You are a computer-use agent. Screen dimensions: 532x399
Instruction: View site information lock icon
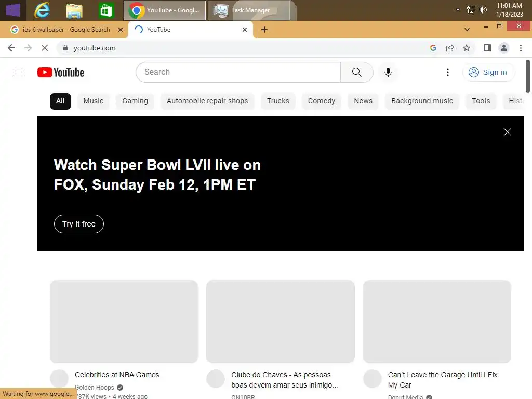pyautogui.click(x=65, y=48)
